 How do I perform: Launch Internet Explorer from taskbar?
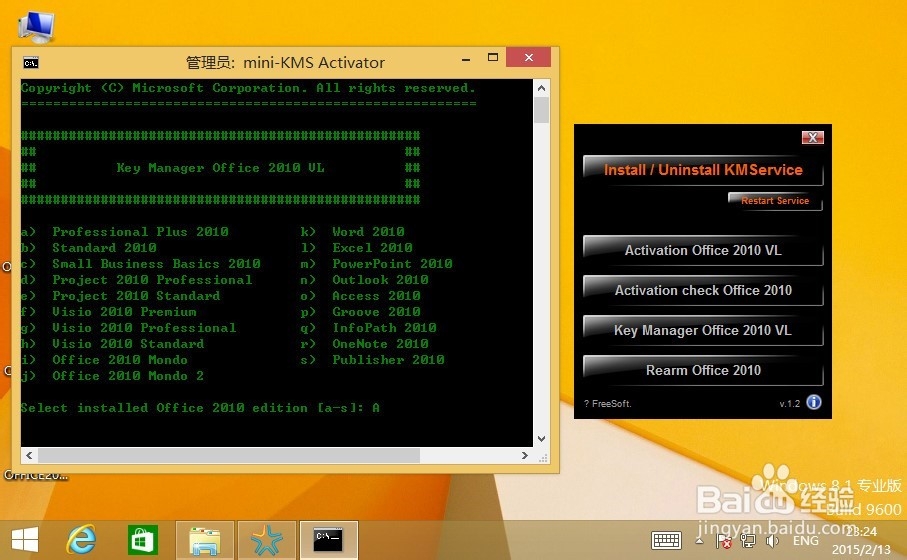tap(82, 540)
